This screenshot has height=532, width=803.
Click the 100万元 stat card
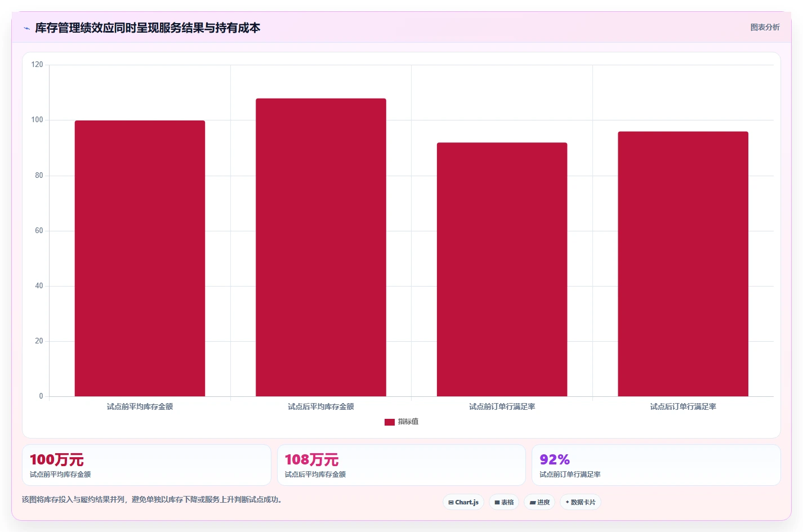(146, 465)
